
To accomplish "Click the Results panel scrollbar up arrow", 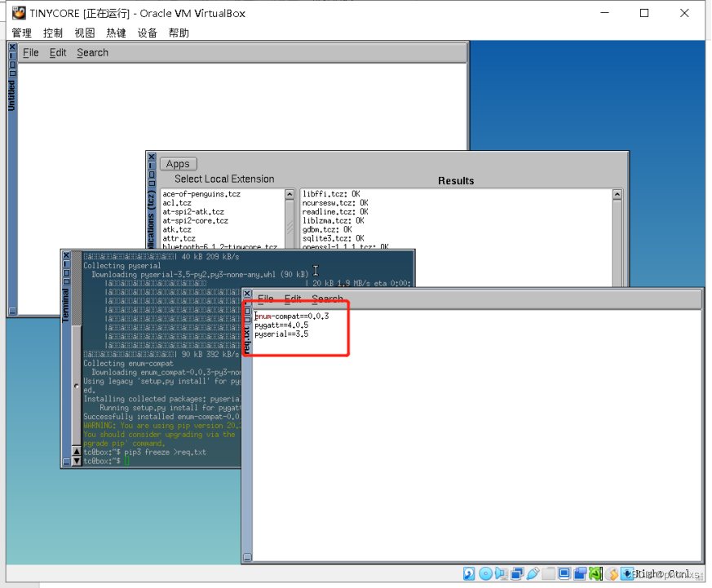I will coord(617,193).
